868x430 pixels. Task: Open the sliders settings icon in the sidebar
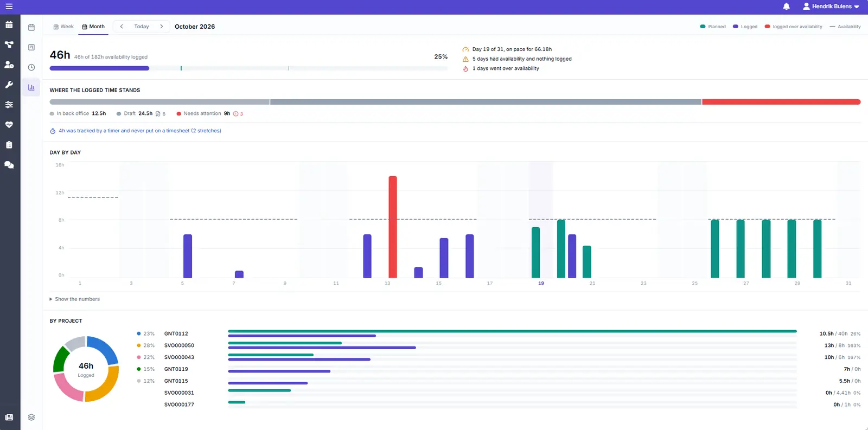[x=9, y=105]
